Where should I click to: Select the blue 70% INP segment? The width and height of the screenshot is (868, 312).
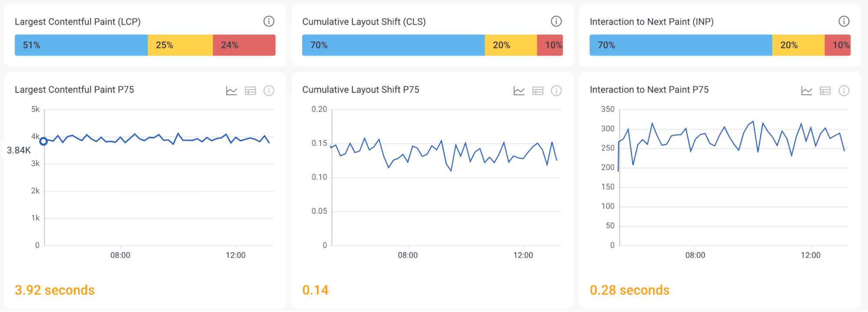(680, 45)
